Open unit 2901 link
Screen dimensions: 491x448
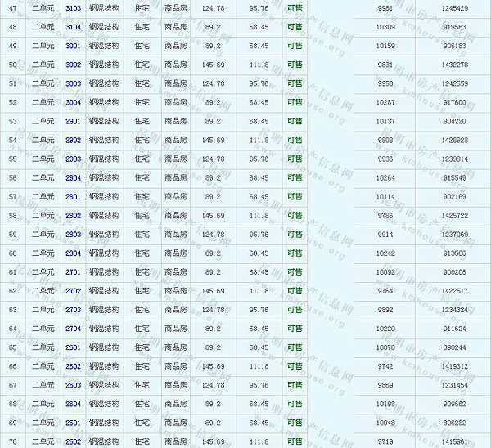tap(73, 121)
